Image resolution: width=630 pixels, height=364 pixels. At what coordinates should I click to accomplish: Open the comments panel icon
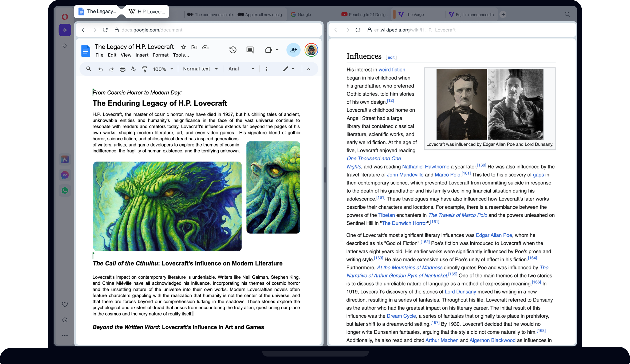click(x=250, y=50)
